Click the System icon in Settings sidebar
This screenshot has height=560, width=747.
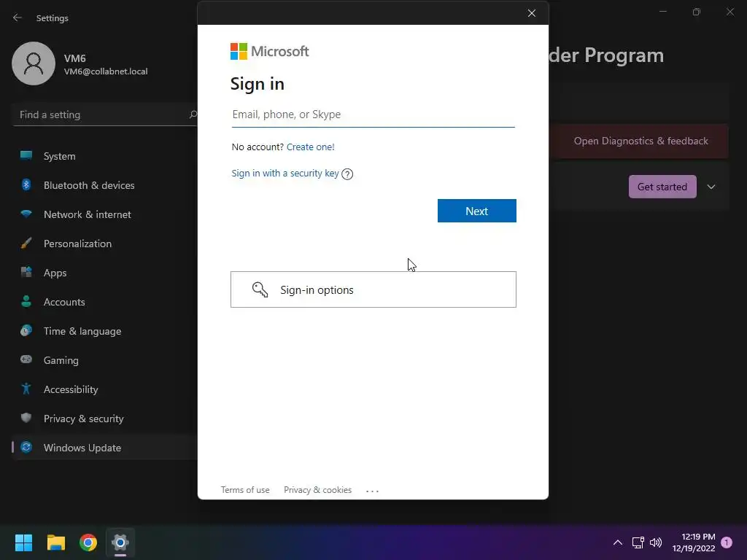[26, 155]
